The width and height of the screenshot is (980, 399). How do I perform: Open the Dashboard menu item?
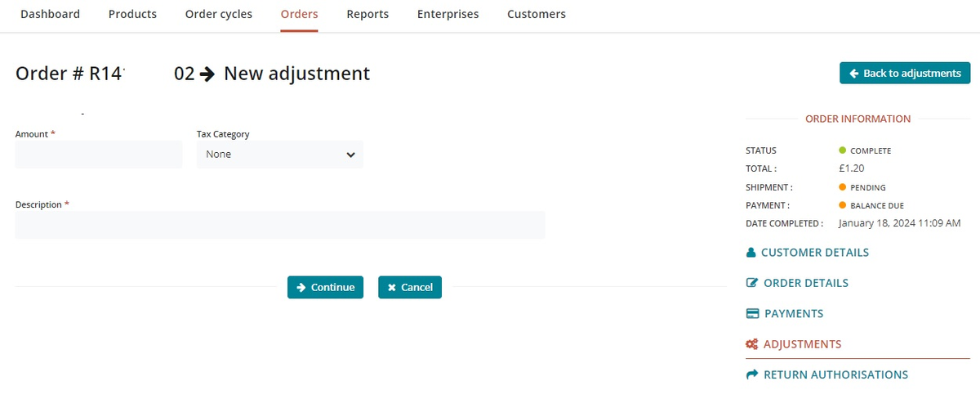pos(50,14)
